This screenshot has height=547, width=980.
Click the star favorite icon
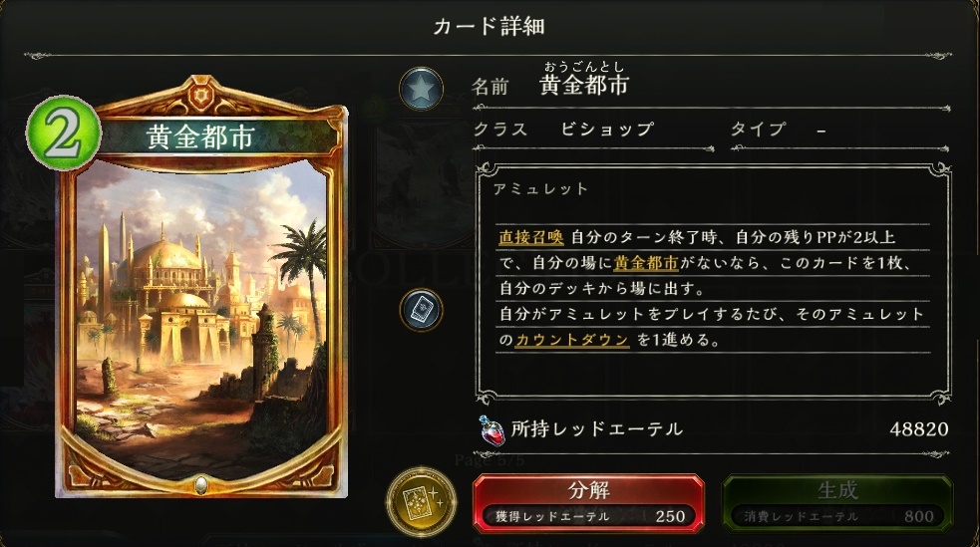coord(422,90)
